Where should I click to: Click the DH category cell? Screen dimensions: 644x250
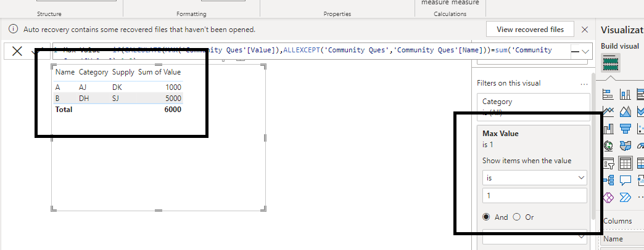(x=85, y=99)
